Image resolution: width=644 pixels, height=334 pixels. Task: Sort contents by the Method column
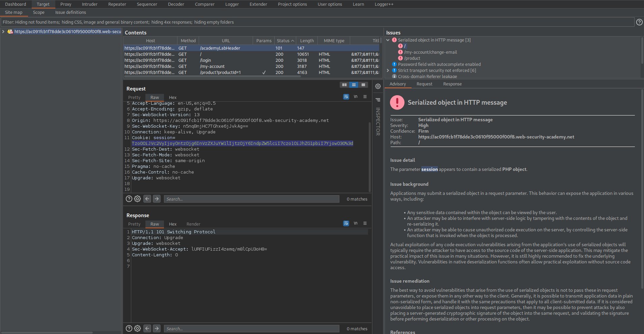point(188,41)
